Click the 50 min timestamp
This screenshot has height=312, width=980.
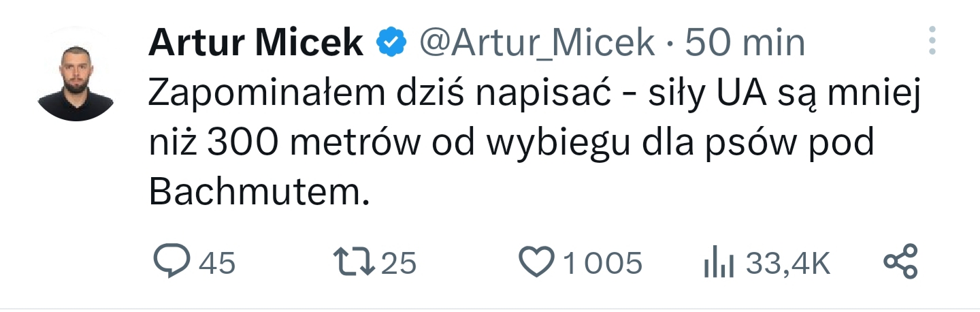[745, 44]
